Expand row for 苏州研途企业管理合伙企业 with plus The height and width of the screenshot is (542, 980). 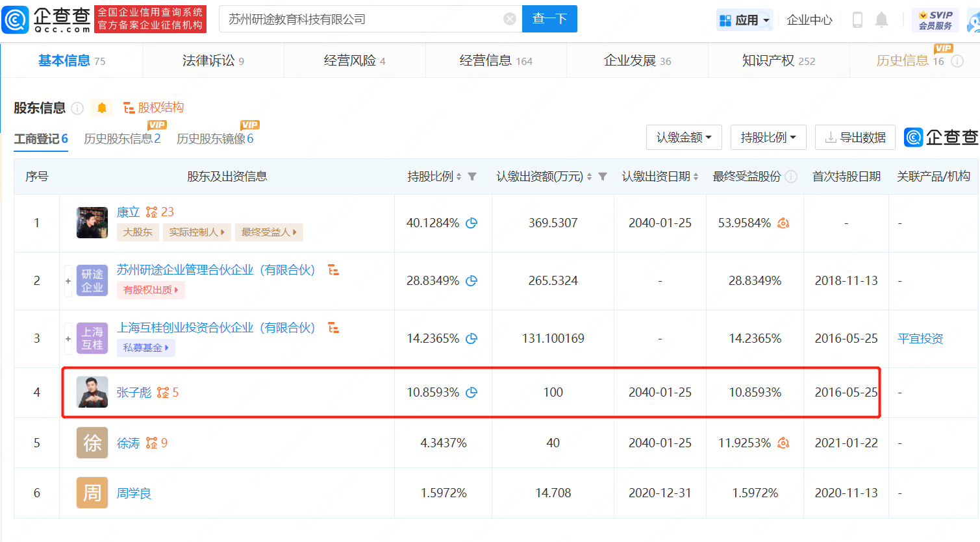pos(68,281)
